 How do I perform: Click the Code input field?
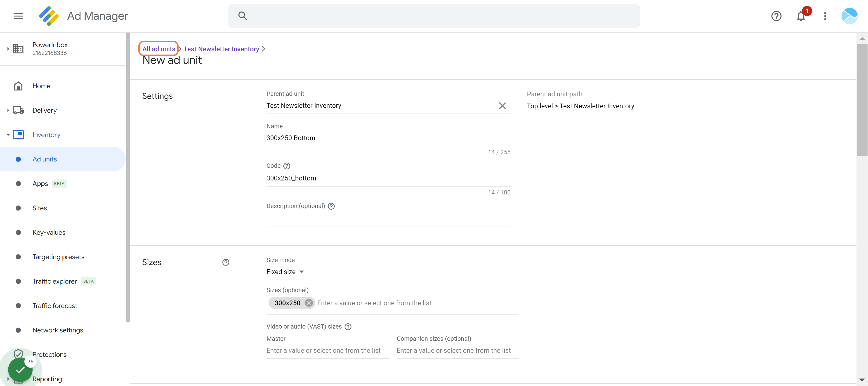388,178
